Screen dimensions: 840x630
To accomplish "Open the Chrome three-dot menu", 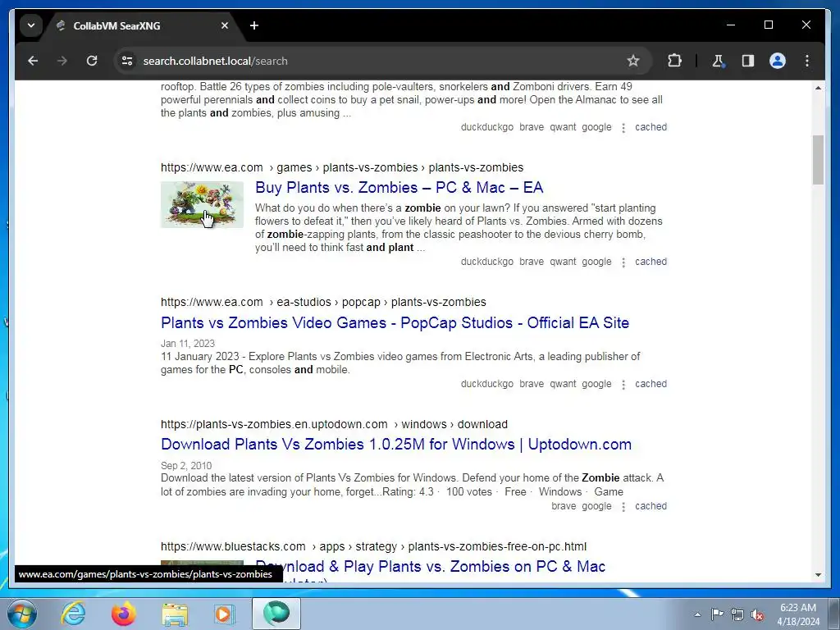I will click(807, 61).
